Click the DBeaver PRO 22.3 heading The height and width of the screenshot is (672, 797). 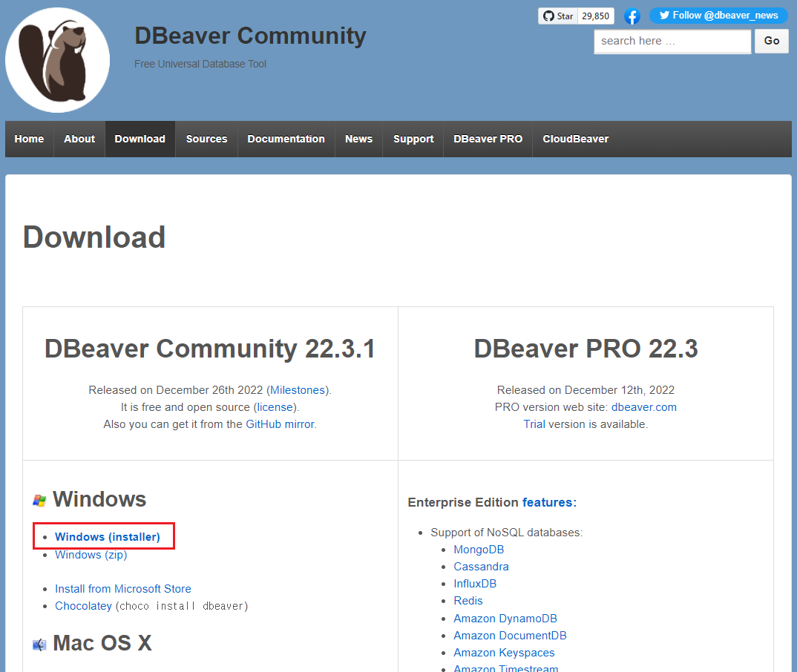586,349
